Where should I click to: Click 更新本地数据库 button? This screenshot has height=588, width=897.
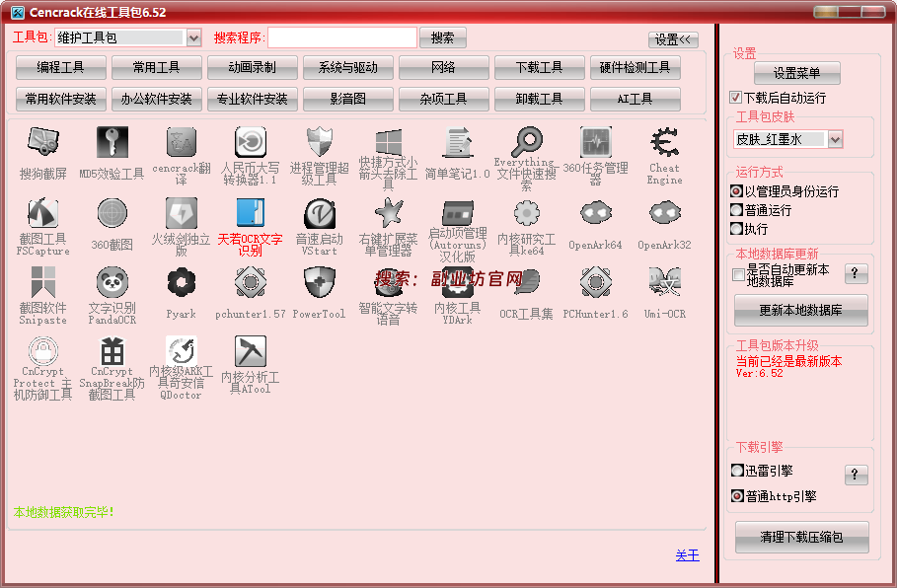click(x=801, y=310)
